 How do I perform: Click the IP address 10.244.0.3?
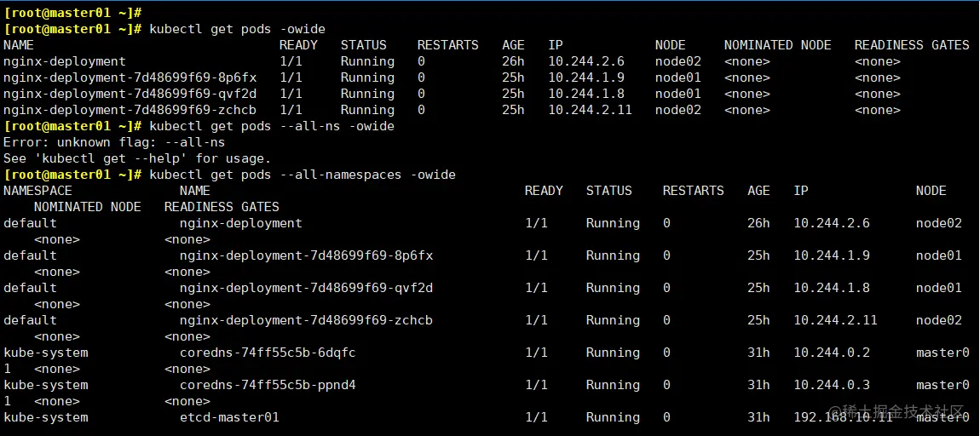click(831, 385)
